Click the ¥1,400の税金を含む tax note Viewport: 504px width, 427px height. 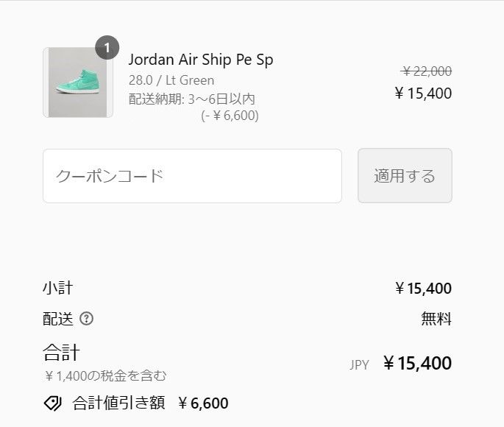(105, 376)
